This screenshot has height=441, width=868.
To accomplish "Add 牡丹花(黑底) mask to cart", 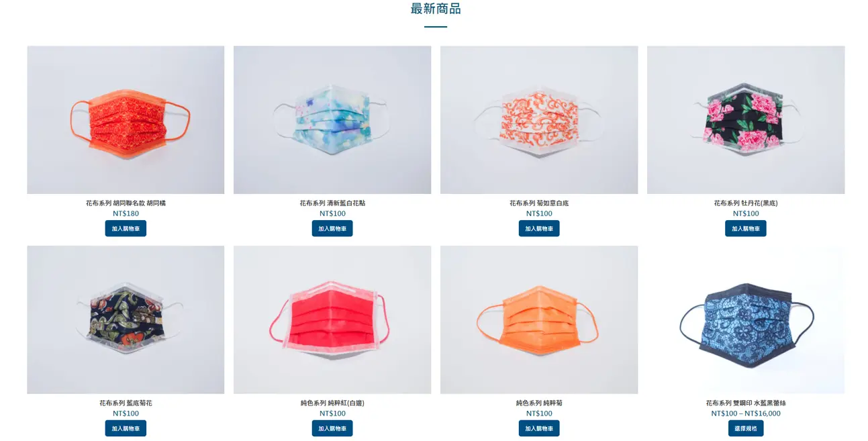I will [x=746, y=228].
